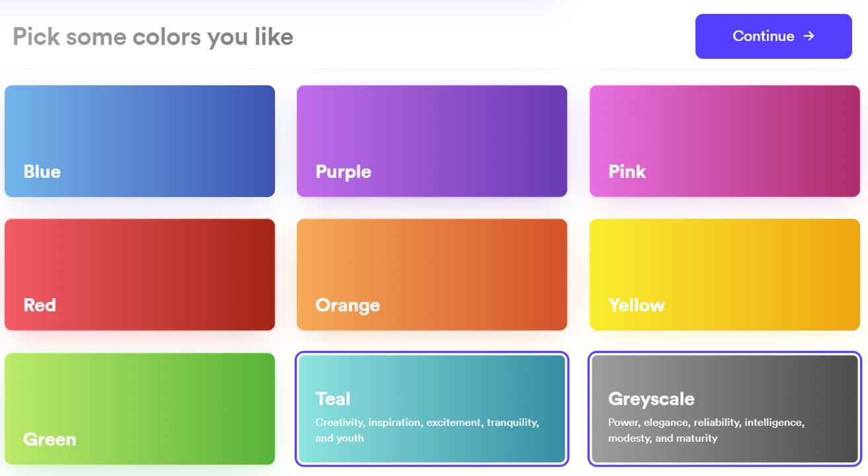The width and height of the screenshot is (868, 476).
Task: Click the Orange label text
Action: point(348,305)
